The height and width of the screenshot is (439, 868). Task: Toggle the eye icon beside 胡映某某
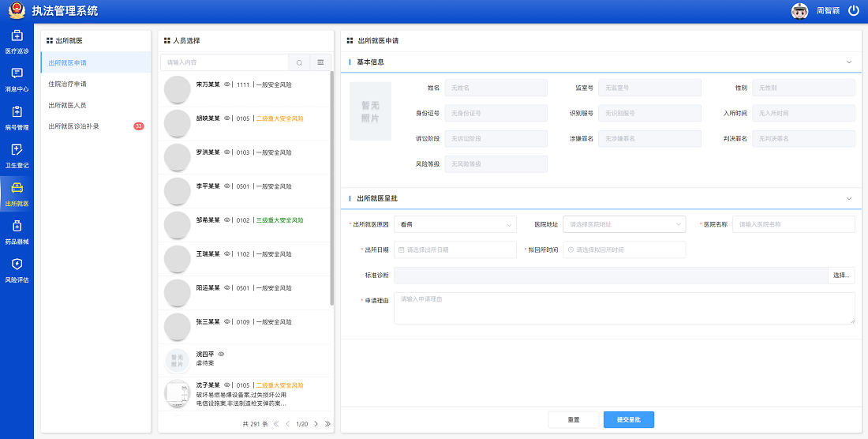(227, 118)
